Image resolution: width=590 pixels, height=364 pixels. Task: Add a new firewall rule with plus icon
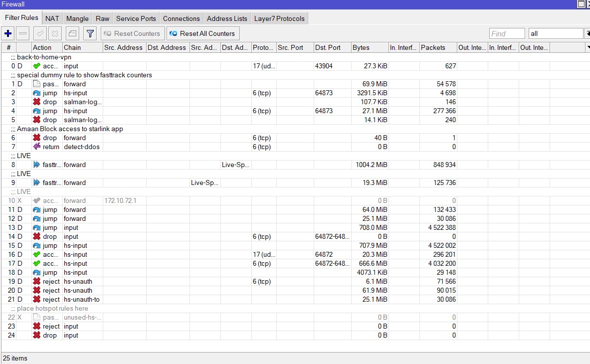tap(8, 33)
